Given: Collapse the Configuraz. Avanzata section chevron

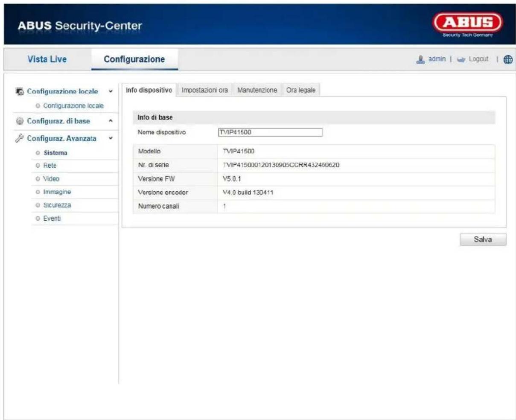Looking at the screenshot, I should click(111, 138).
